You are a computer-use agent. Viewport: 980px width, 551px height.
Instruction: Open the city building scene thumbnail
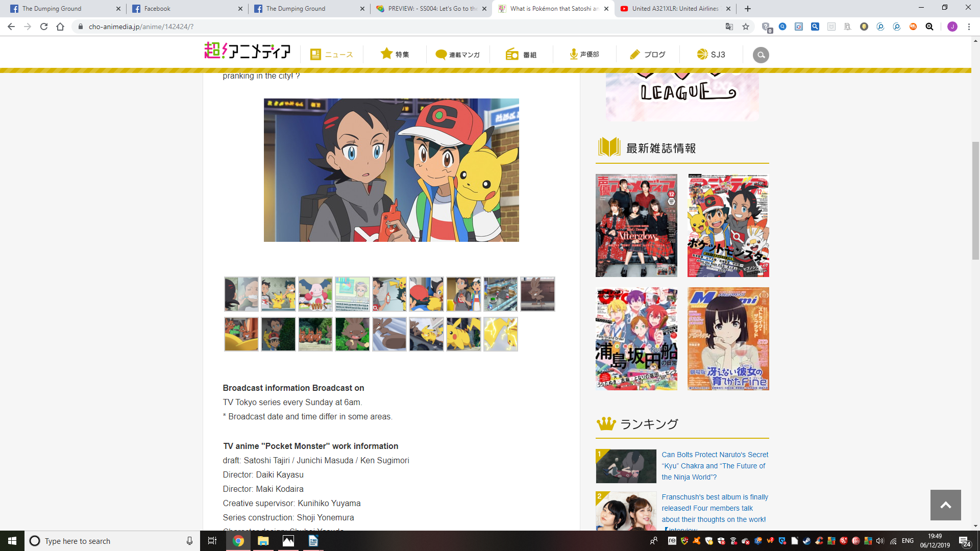coord(500,294)
